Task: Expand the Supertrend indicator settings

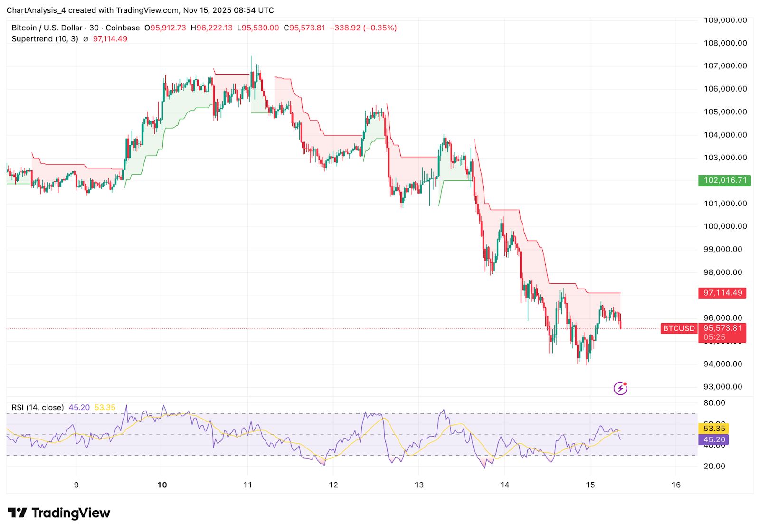Action: coord(45,39)
